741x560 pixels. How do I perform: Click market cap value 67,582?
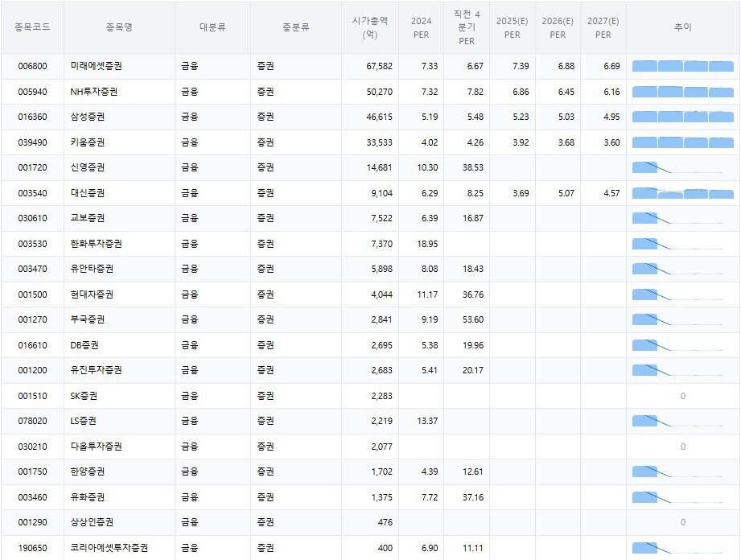coord(379,66)
